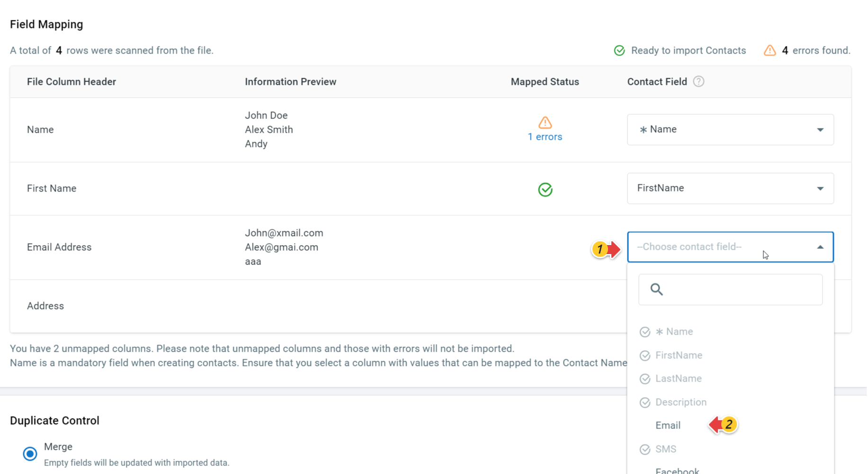
Task: Choose Facebook option in the list
Action: click(677, 471)
